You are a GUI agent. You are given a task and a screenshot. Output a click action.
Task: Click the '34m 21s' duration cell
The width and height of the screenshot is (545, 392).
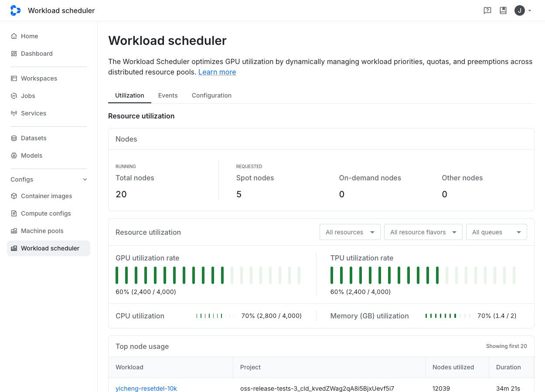pos(508,389)
